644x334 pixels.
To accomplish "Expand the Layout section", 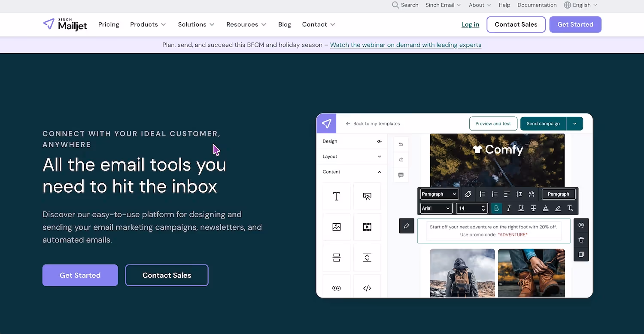I will point(352,157).
